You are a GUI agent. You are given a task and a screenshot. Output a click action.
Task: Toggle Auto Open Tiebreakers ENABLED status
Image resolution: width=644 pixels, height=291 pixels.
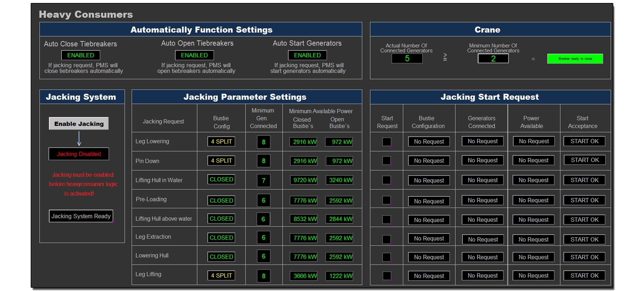pyautogui.click(x=194, y=55)
